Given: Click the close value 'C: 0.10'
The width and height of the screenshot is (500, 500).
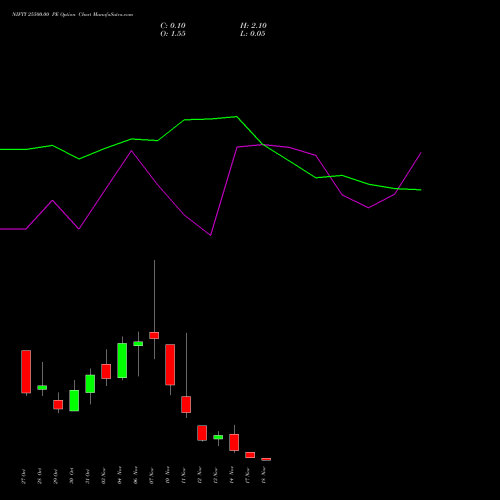Looking at the screenshot, I should 173,26.
